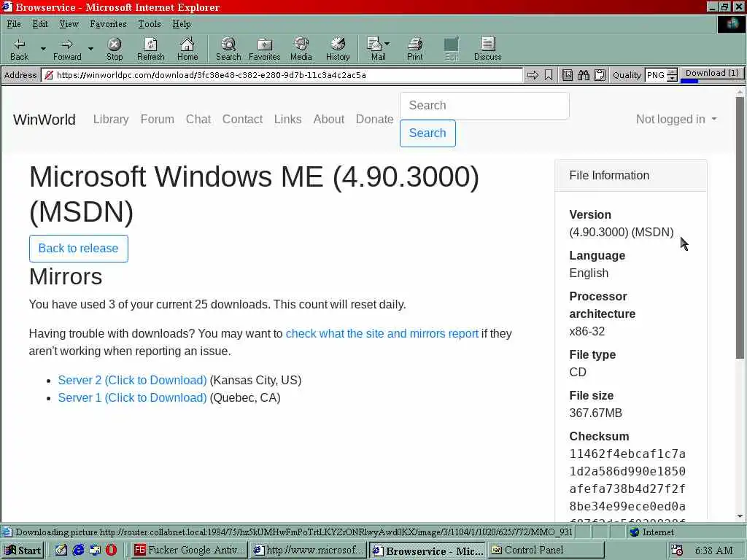Open the Forward button history dropdown arrow
The width and height of the screenshot is (747, 560).
[x=90, y=49]
